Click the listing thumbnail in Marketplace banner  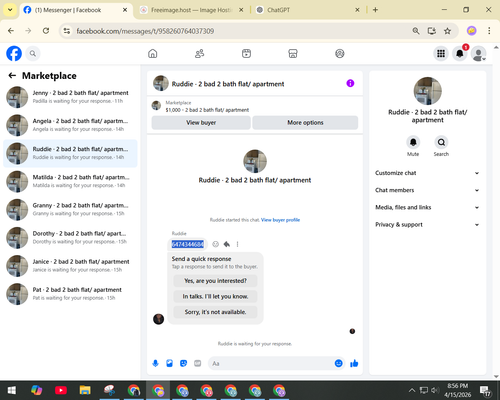[x=156, y=106]
